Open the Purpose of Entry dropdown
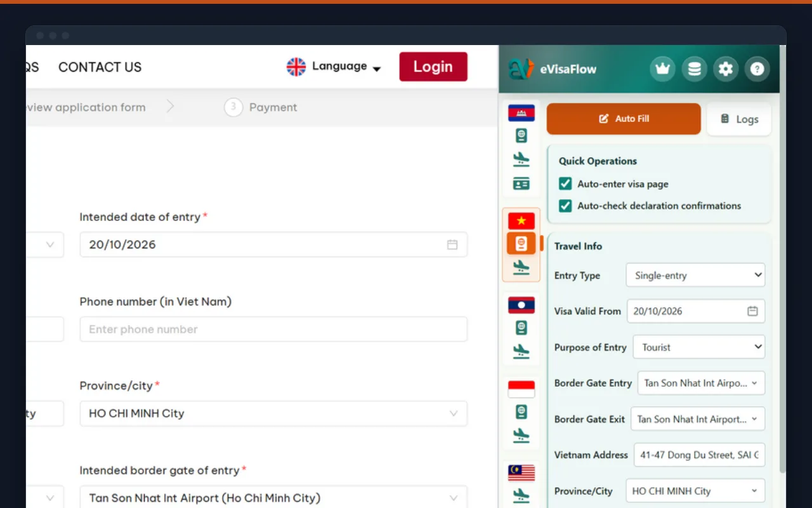The image size is (812, 508). 699,347
